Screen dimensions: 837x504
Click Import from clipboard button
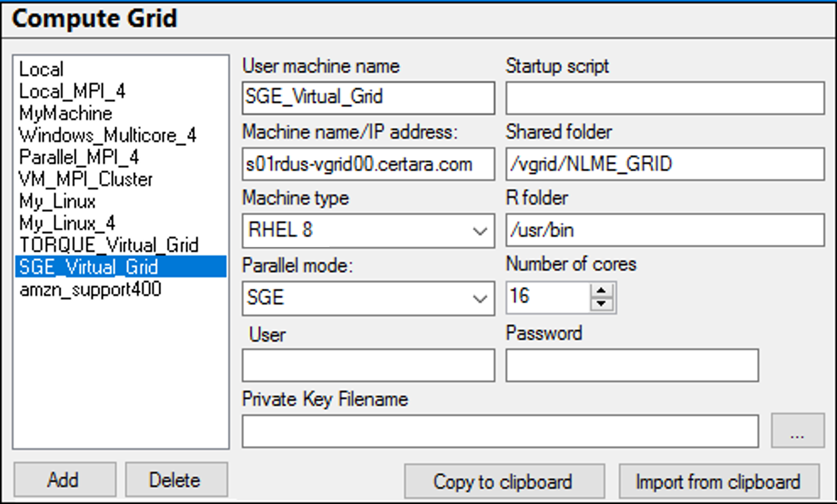pos(719,481)
